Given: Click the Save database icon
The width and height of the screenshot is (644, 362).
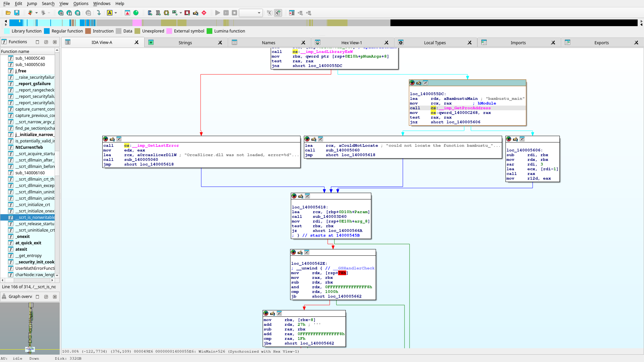Looking at the screenshot, I should click(17, 13).
